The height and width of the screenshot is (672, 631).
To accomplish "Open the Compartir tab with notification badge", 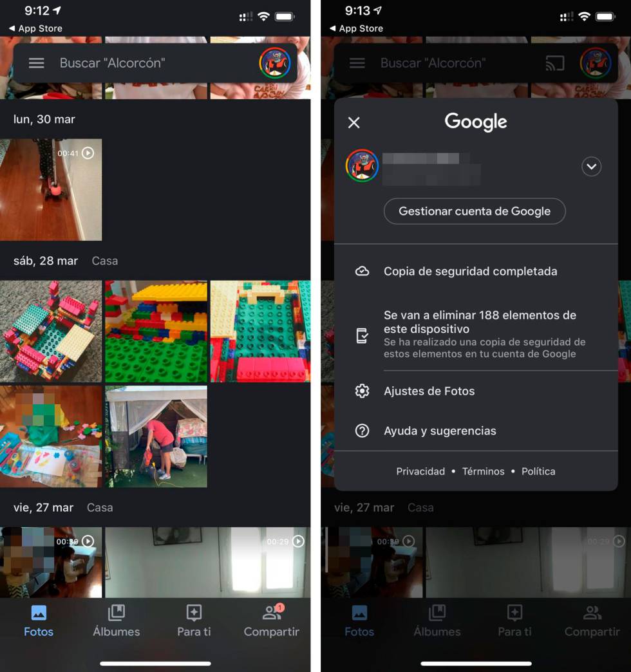I will point(271,621).
